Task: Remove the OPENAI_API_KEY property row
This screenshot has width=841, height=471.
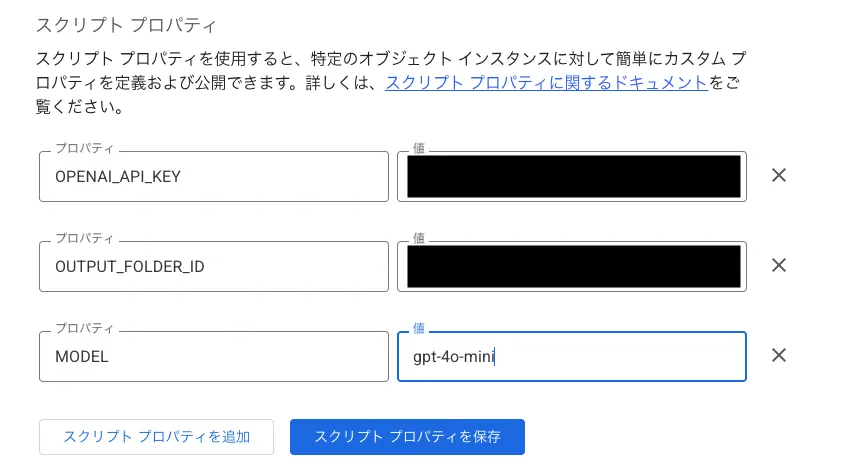Action: tap(779, 175)
